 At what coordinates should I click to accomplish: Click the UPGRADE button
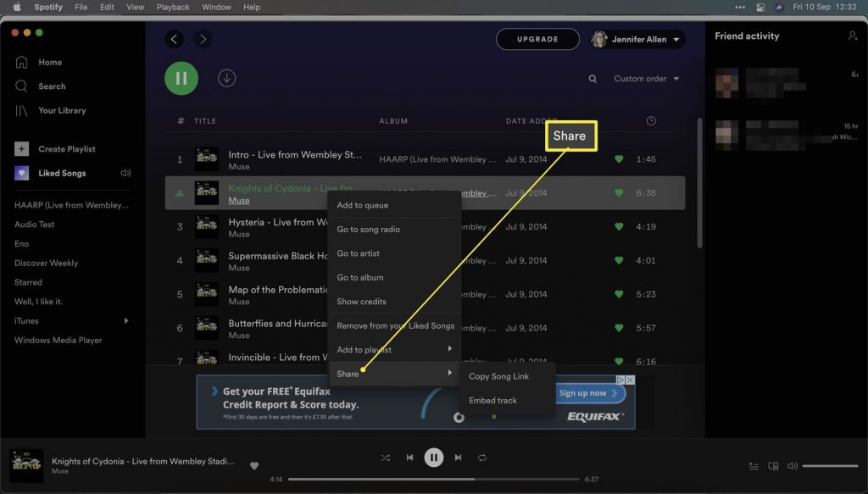537,39
